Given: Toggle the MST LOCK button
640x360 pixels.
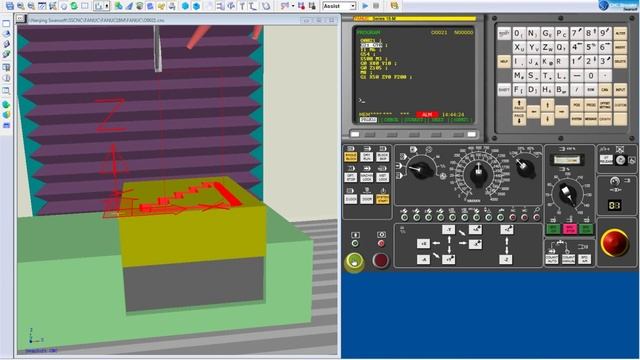Looking at the screenshot, I should 382,178.
